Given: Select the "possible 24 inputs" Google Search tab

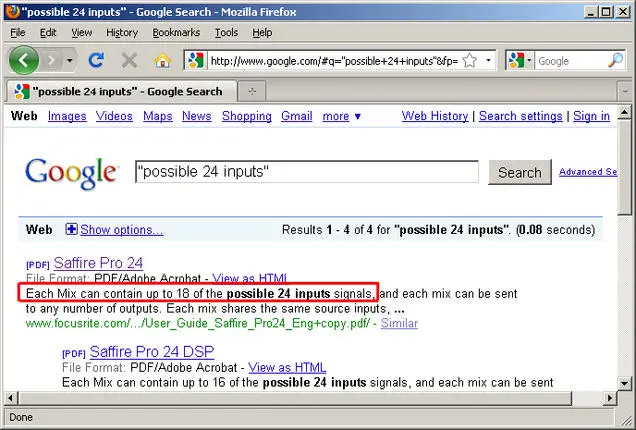Looking at the screenshot, I should click(122, 91).
